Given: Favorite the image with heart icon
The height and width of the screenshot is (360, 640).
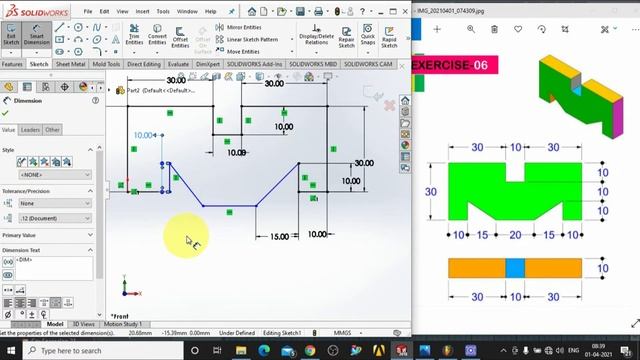Looking at the screenshot, I should 518,29.
